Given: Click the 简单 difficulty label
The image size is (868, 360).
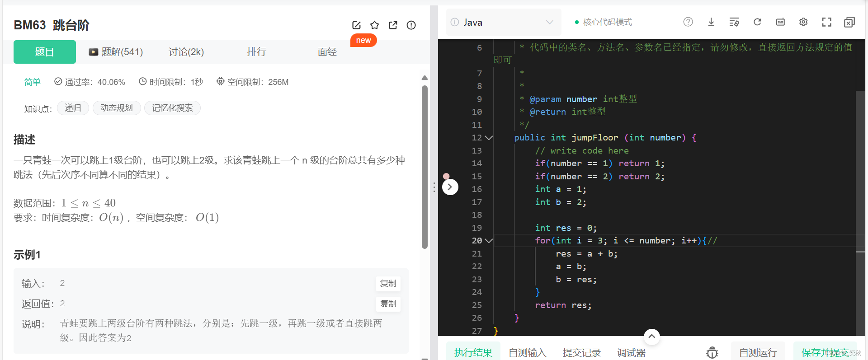Looking at the screenshot, I should click(x=33, y=82).
